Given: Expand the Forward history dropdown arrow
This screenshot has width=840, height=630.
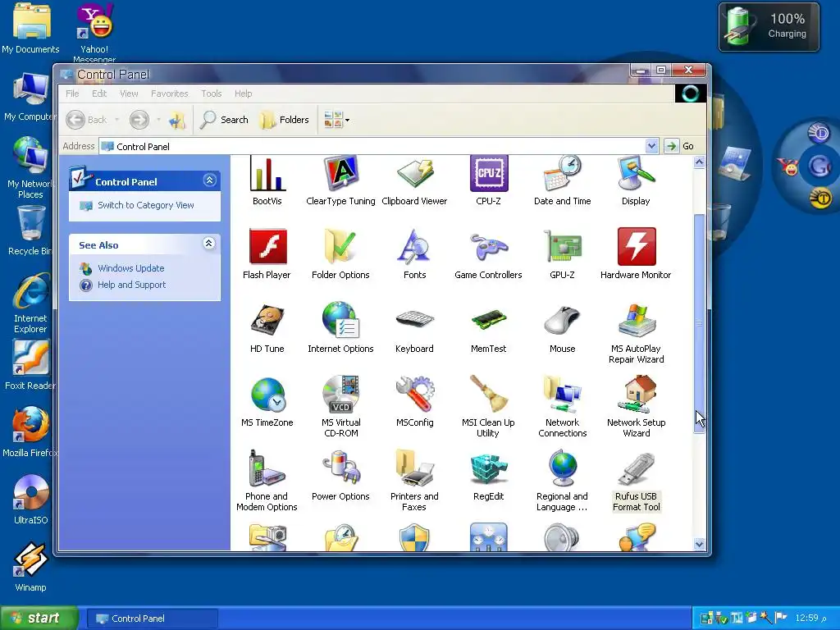Looking at the screenshot, I should 158,120.
